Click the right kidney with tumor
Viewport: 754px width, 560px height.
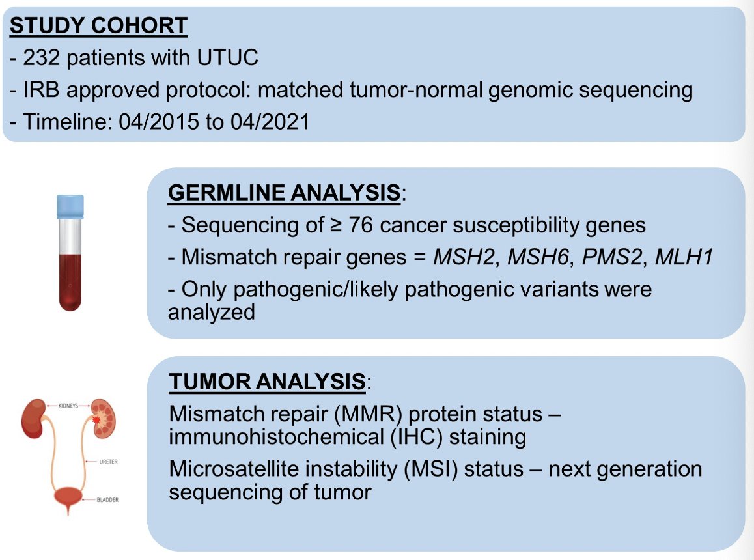104,418
